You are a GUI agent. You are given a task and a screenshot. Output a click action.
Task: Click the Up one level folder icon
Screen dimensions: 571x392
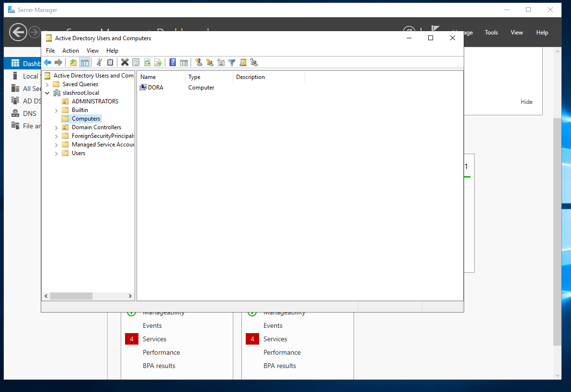click(73, 62)
